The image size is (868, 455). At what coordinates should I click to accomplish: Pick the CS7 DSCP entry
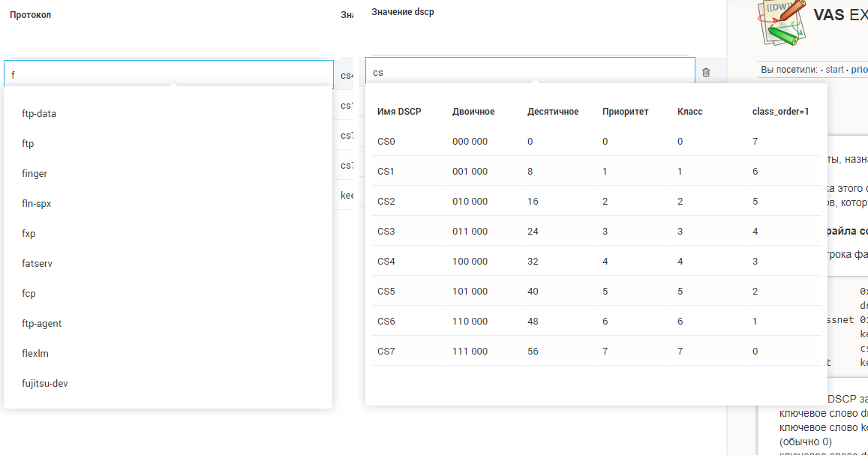click(596, 351)
